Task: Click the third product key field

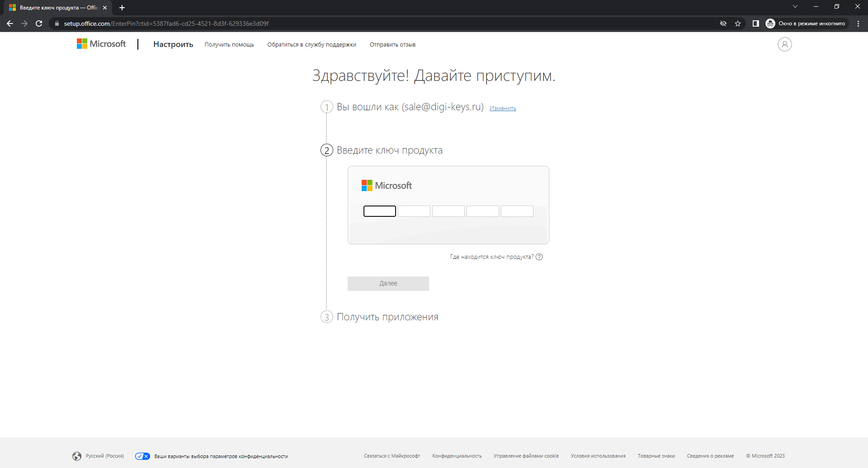Action: coord(448,211)
